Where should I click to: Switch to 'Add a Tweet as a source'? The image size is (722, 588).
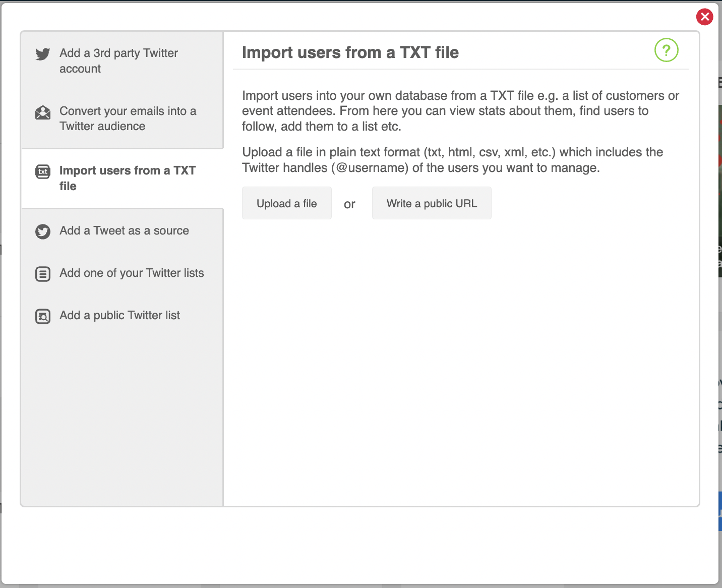[x=122, y=231]
